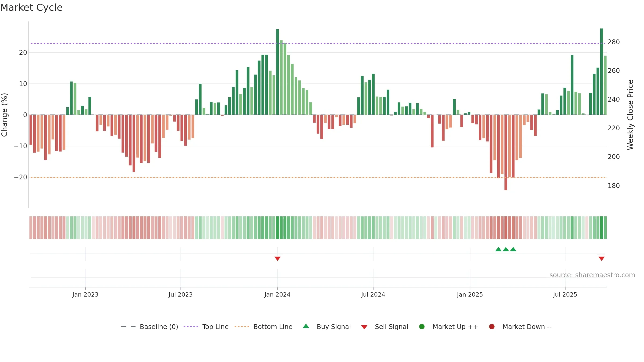Click the green Buy Signal triangle icon in legend
The width and height of the screenshot is (644, 362).
click(x=306, y=326)
